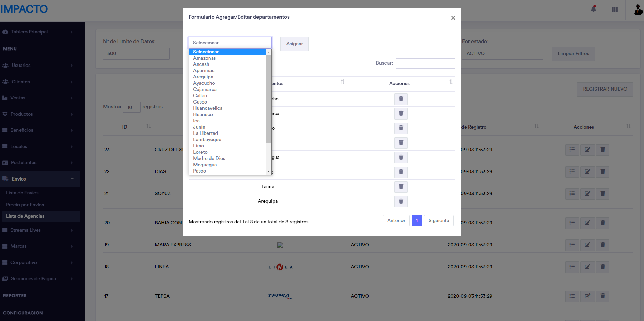Open Precio por Envíos menu item

click(25, 205)
